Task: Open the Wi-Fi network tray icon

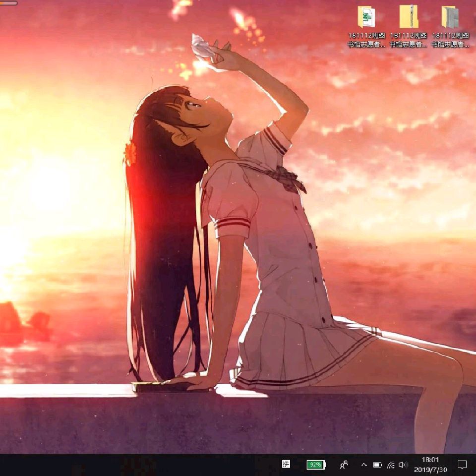Action: (391, 465)
